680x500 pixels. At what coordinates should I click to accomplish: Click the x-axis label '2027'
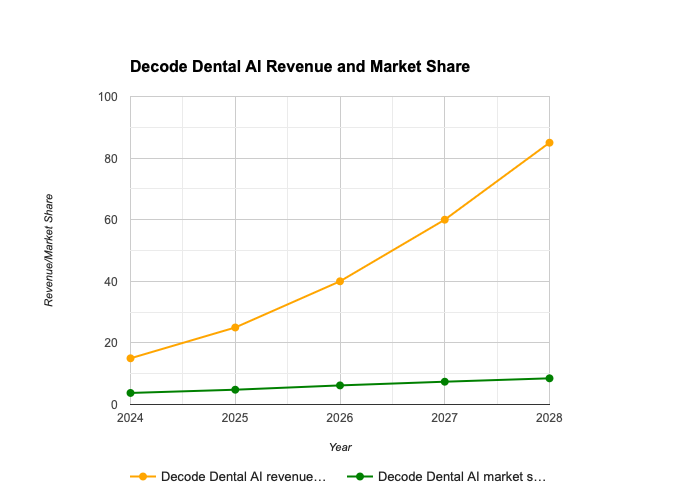tap(445, 418)
